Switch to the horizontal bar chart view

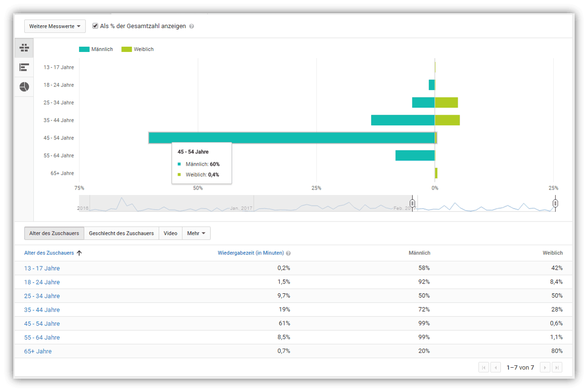24,67
